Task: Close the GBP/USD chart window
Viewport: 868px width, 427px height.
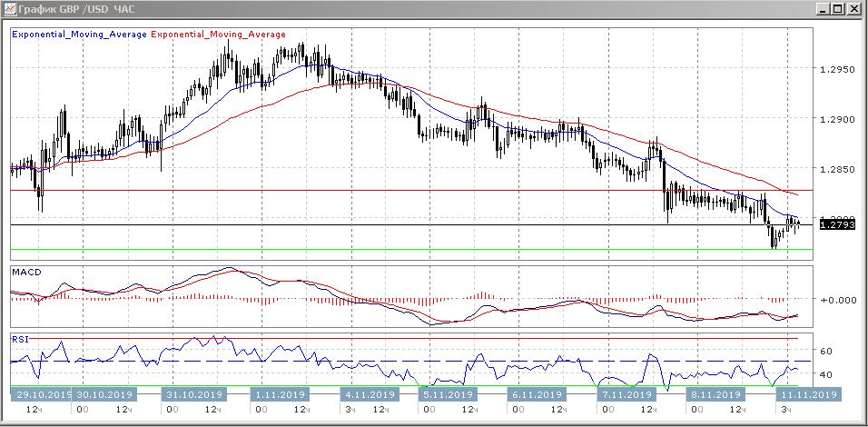Action: [x=854, y=9]
